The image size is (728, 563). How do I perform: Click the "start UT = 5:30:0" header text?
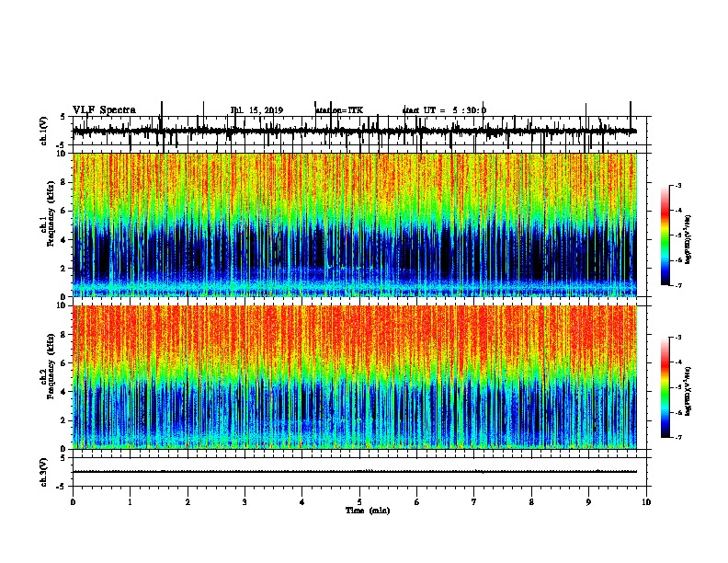(444, 110)
